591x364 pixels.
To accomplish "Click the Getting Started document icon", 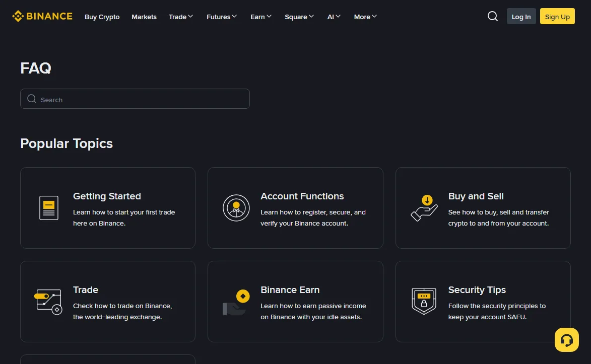I will click(x=49, y=207).
